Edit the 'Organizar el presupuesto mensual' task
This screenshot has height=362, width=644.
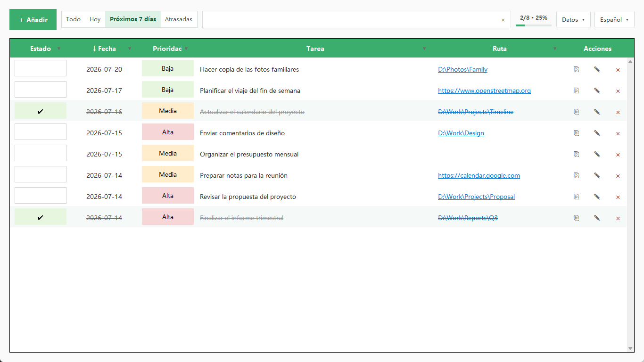[597, 154]
